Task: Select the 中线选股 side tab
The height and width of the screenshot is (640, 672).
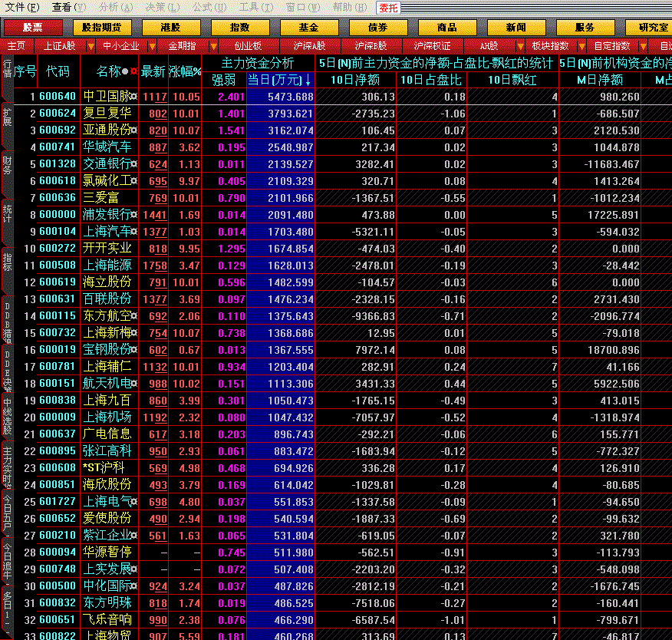Action: (7, 416)
